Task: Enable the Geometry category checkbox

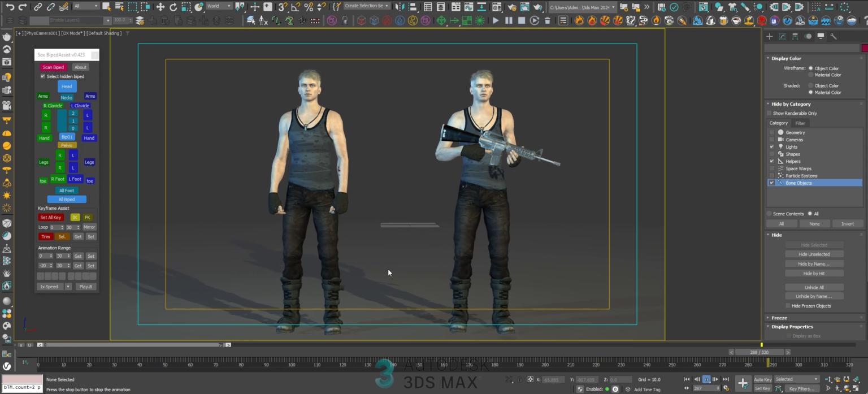Action: click(x=771, y=132)
